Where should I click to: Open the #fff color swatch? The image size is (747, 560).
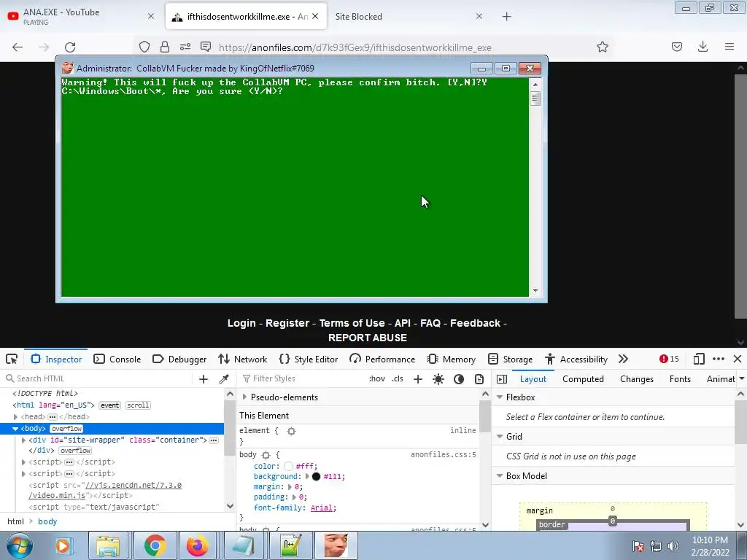pyautogui.click(x=288, y=466)
